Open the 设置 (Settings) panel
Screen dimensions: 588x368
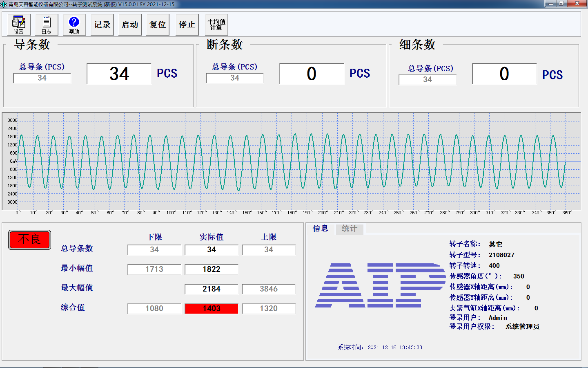click(18, 25)
